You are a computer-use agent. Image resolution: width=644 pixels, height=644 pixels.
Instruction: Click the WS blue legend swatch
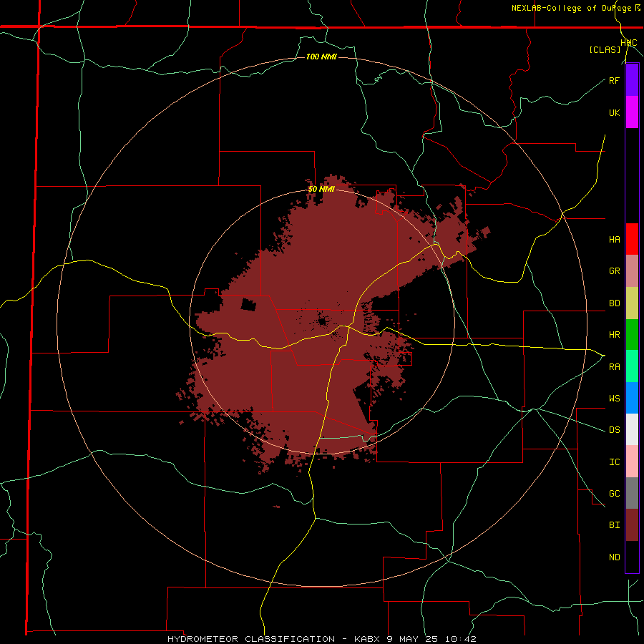point(632,398)
